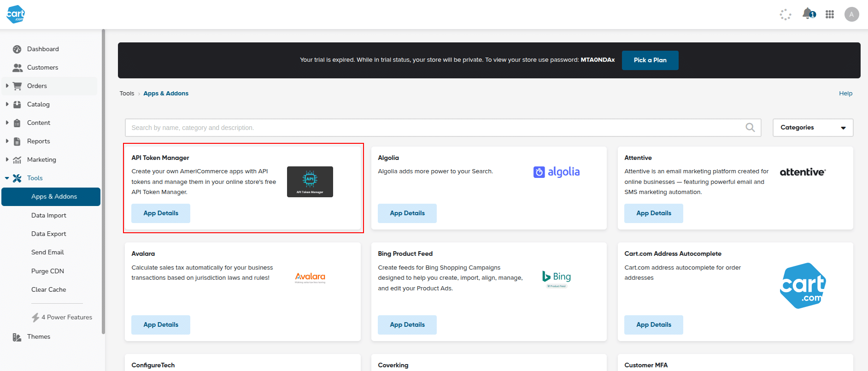Click the search magnifier icon
The width and height of the screenshot is (868, 371).
point(750,127)
